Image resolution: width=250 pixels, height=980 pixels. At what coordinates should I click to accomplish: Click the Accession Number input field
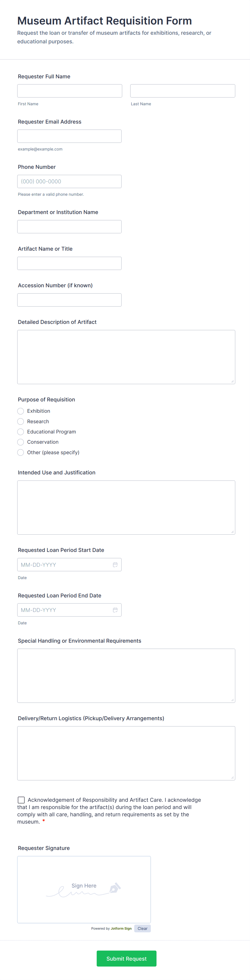point(70,300)
